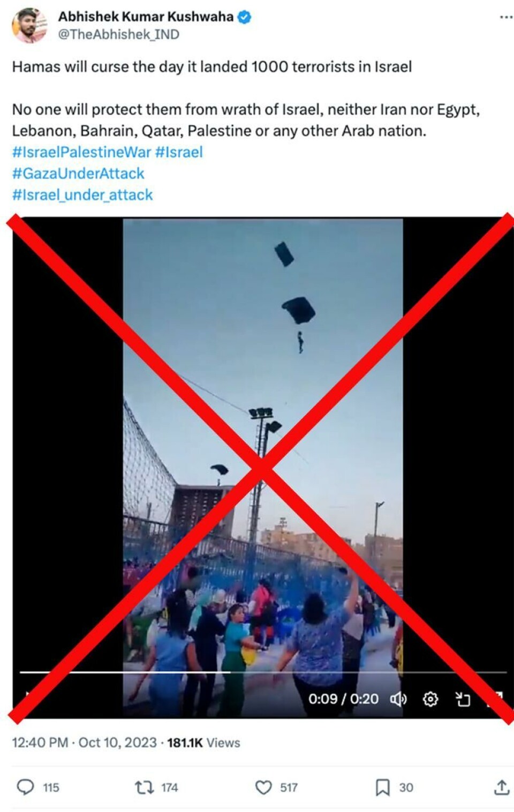The image size is (514, 812).
Task: Open the #GazaUnderAttack hashtag
Action: point(78,174)
